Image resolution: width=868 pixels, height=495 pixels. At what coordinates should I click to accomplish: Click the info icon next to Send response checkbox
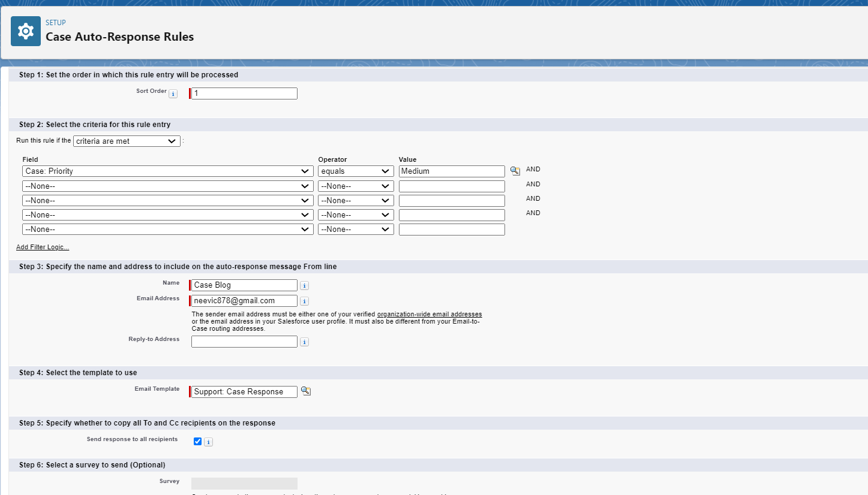tap(208, 442)
